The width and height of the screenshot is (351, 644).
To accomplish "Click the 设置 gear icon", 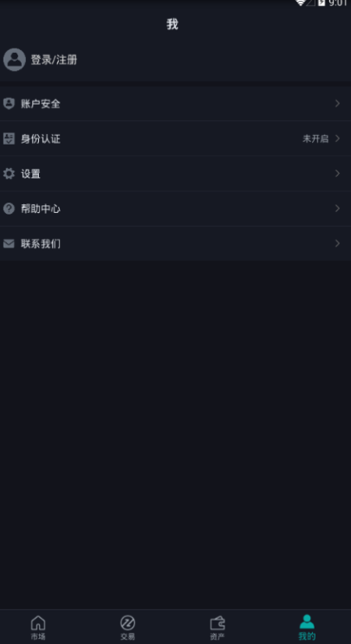I will [9, 173].
